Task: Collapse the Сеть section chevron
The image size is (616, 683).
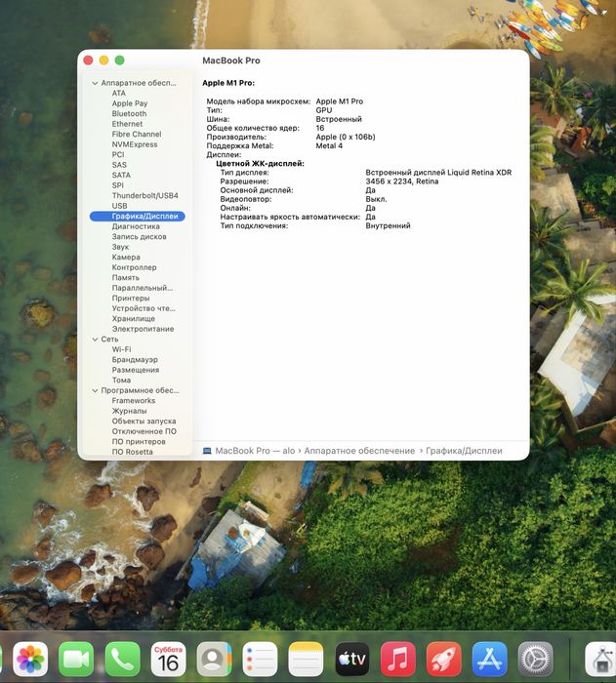Action: (x=95, y=339)
